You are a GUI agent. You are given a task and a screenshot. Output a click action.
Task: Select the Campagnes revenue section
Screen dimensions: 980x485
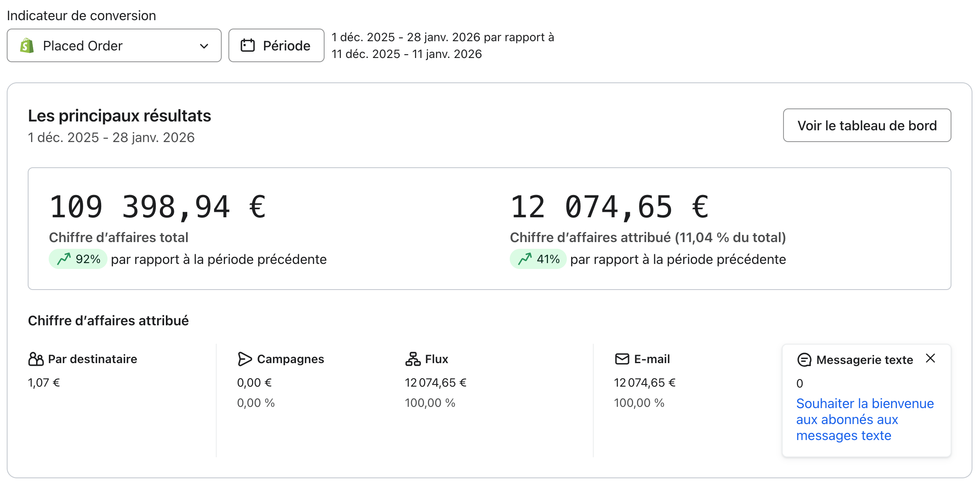[x=290, y=359]
